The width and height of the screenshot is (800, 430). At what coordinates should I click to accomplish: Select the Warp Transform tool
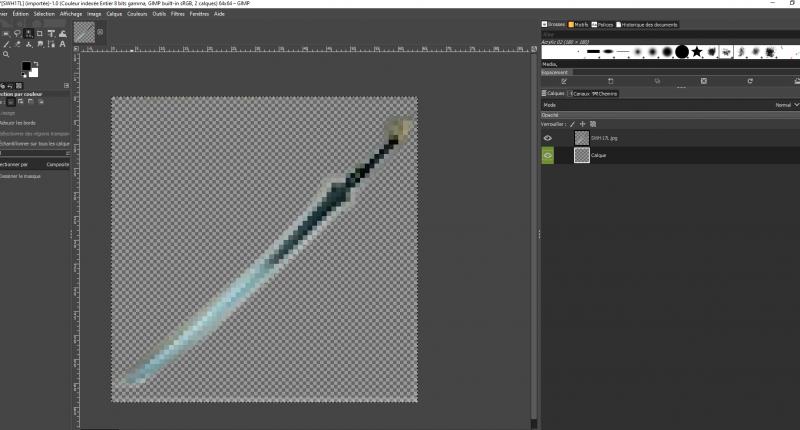[63, 34]
